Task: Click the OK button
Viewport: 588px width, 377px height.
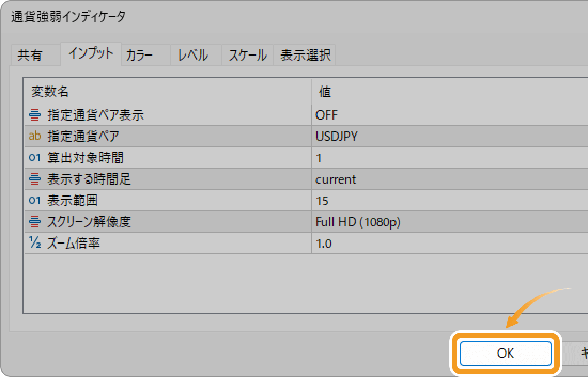Action: [x=505, y=353]
